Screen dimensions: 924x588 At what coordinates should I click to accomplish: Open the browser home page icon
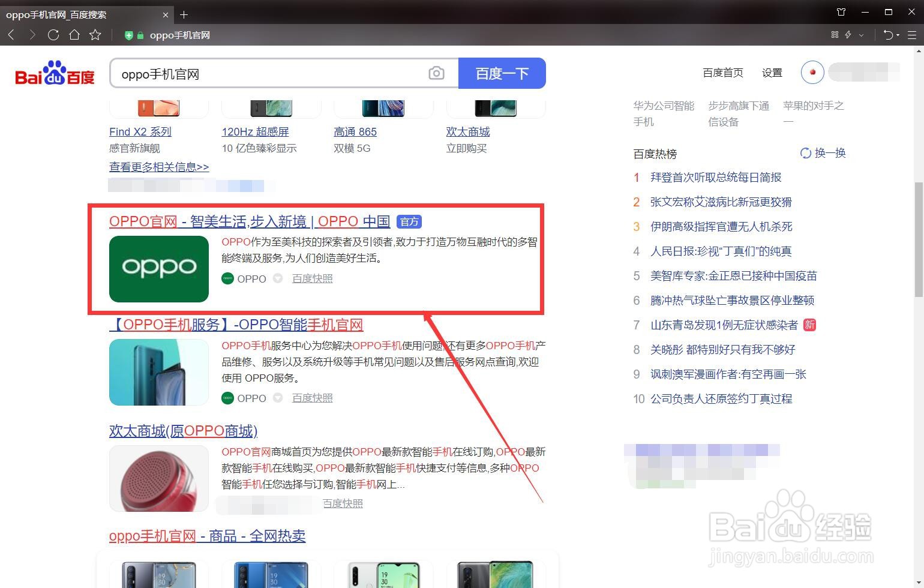[74, 35]
